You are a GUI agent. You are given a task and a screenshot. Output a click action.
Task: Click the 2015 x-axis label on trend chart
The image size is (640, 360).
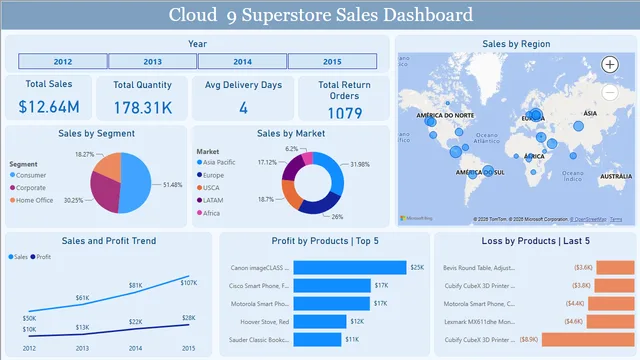coord(189,348)
